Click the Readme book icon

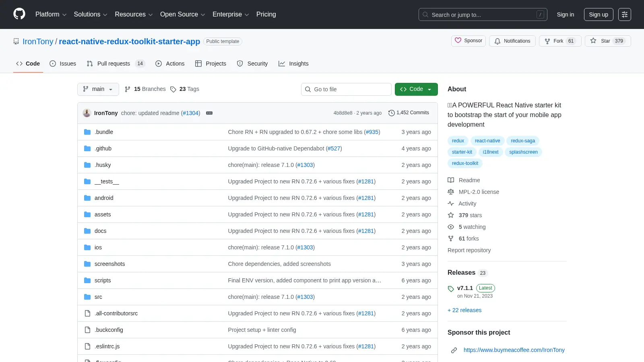[x=451, y=180]
